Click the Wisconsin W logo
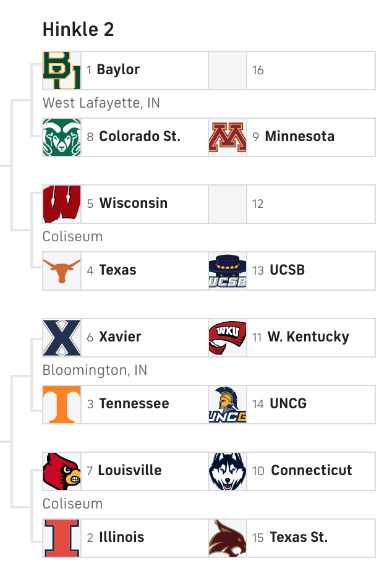The width and height of the screenshot is (392, 579). point(62,204)
